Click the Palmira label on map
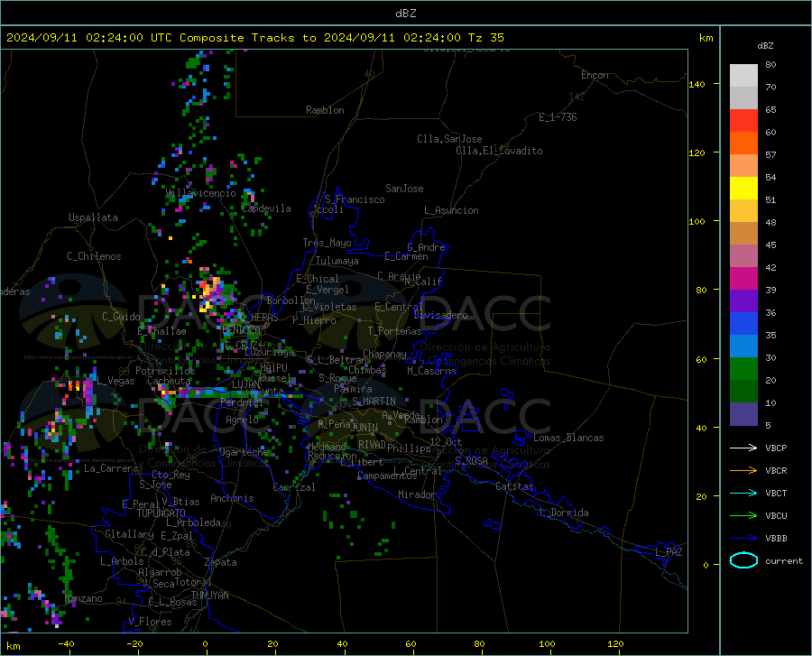Viewport: 812px width, 656px height. coord(353,388)
